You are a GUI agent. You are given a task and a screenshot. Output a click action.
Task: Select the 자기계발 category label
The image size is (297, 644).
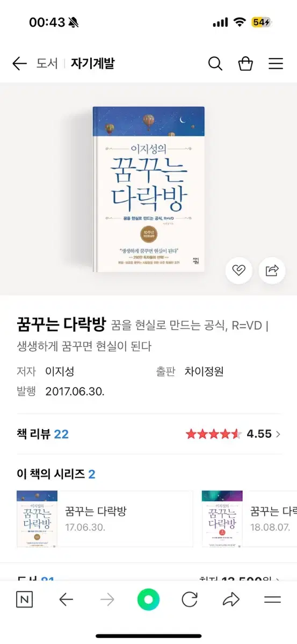(93, 64)
